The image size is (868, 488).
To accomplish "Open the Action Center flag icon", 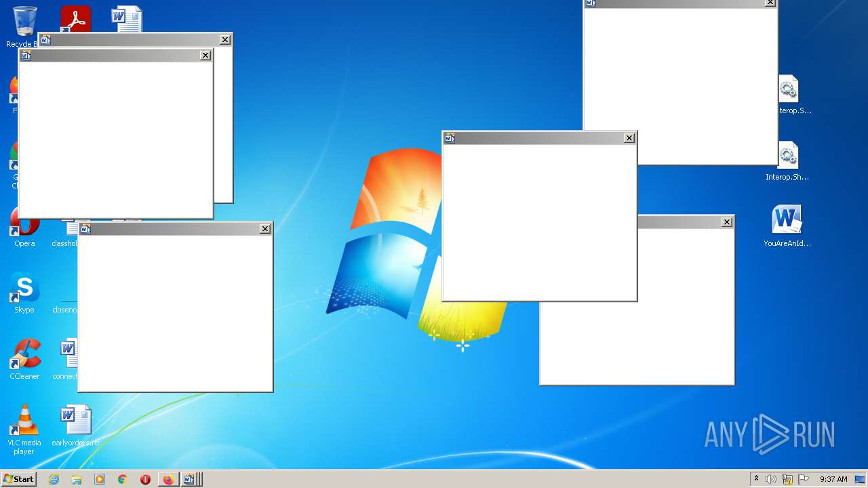I will 804,479.
